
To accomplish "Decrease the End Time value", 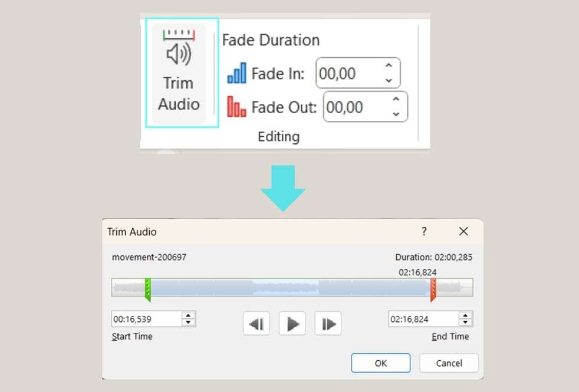I will pyautogui.click(x=466, y=322).
